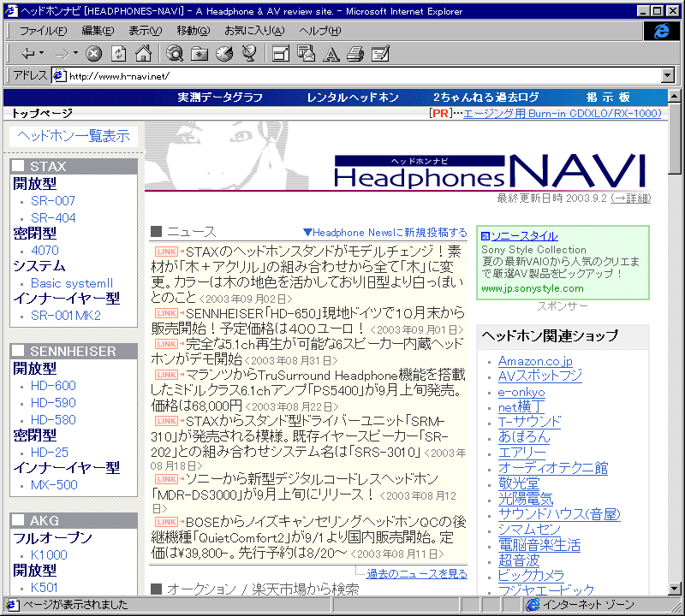Open the サウンドハウス(音屋) shop link
This screenshot has height=616, width=685.
559,514
